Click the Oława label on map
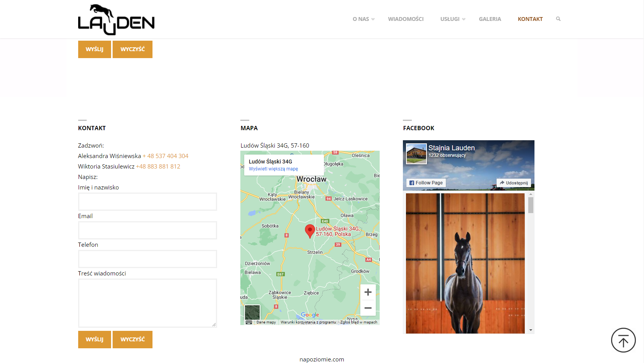This screenshot has width=644, height=363. (x=347, y=215)
